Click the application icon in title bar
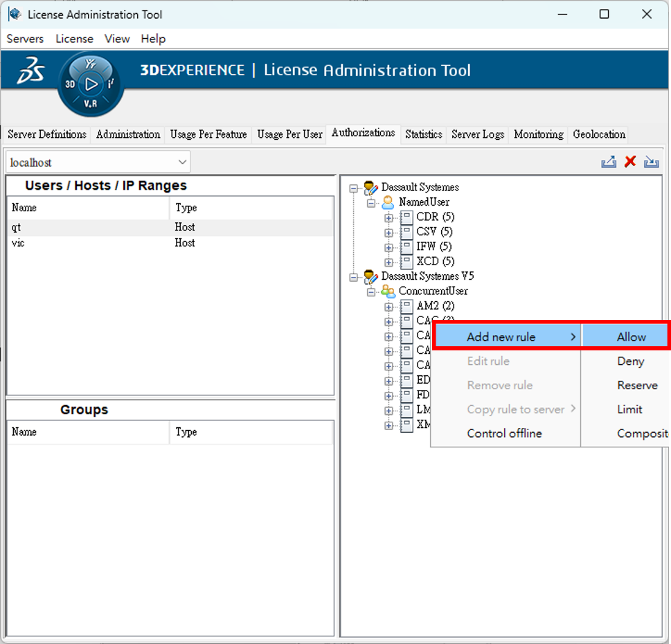This screenshot has height=644, width=671. [x=15, y=14]
